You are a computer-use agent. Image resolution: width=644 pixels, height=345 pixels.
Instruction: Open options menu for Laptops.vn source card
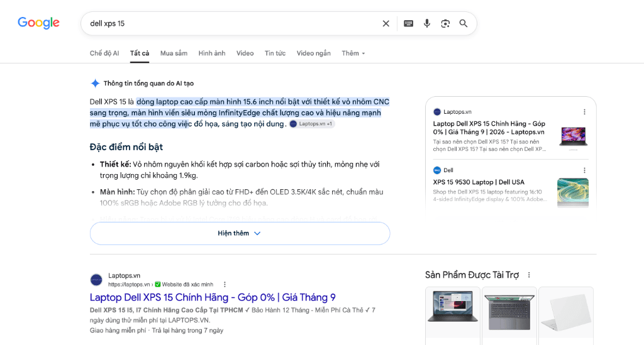tap(584, 112)
